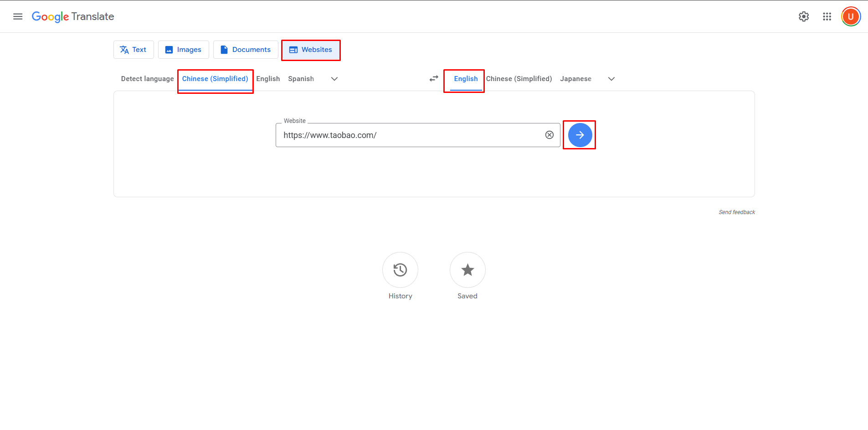868x430 pixels.
Task: Open the navigation menu
Action: pyautogui.click(x=17, y=16)
